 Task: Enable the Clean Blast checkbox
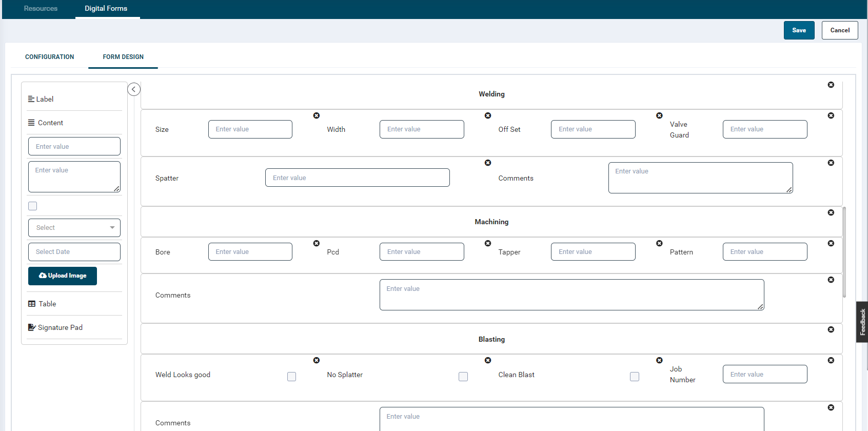(635, 377)
